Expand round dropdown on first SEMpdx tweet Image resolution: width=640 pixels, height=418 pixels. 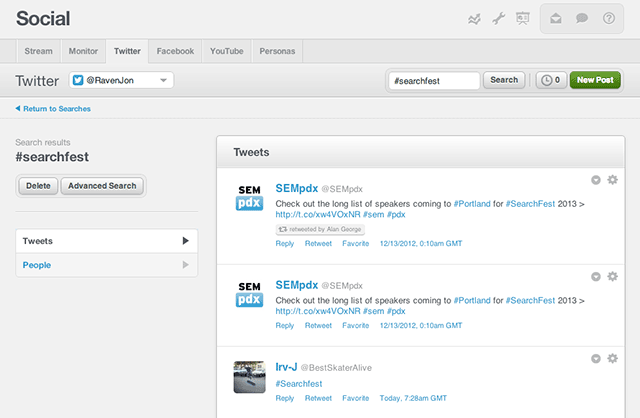596,180
